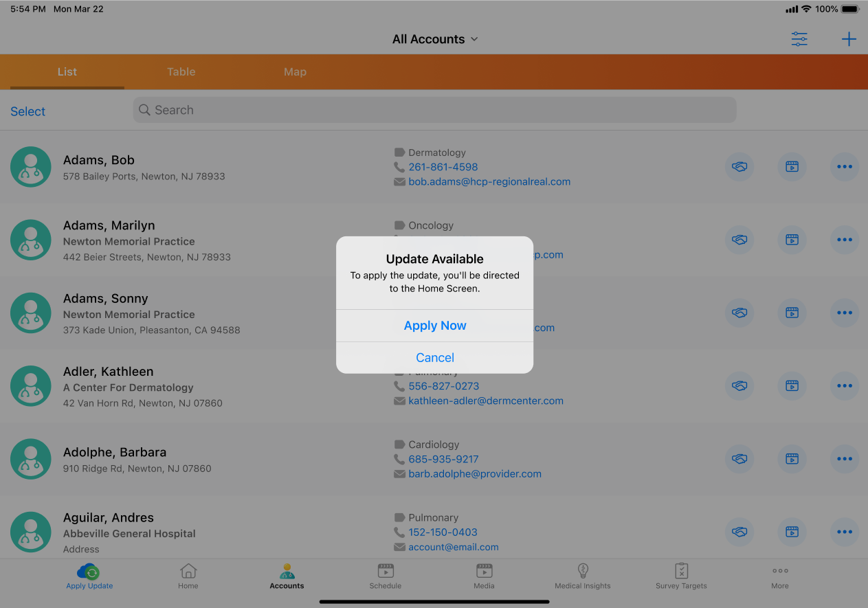Cancel the Update Available dialog
Screen dimensions: 868x608
pyautogui.click(x=434, y=357)
